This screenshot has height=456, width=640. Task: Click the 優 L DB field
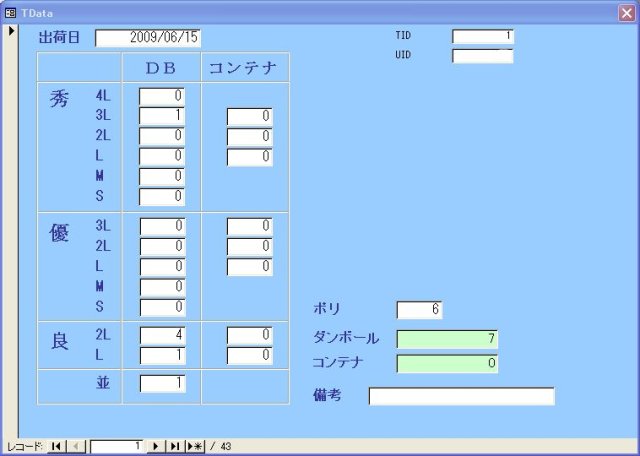click(x=162, y=267)
